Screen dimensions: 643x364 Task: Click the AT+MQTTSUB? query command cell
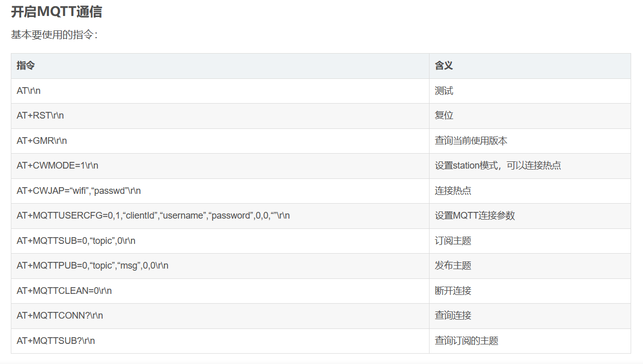point(56,341)
